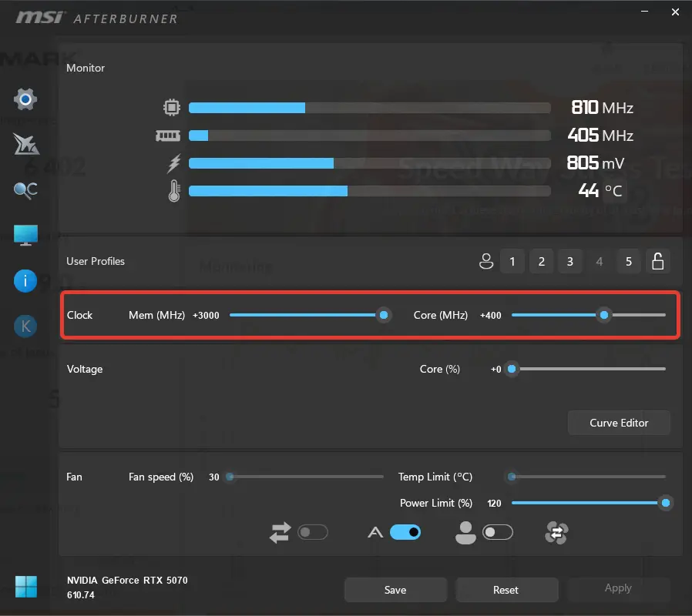The image size is (692, 616).
Task: Click the Core (MHz) clock slider handle
Action: click(x=604, y=315)
